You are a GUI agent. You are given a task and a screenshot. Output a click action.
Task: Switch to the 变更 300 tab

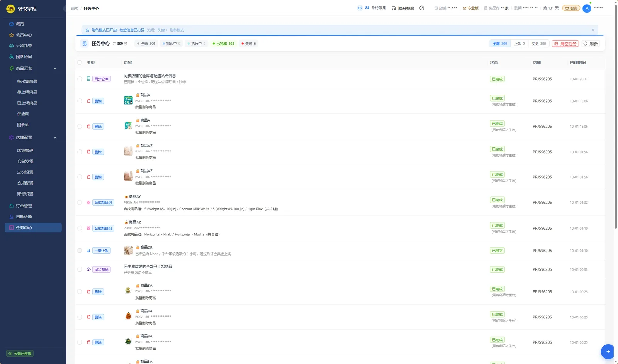click(538, 44)
